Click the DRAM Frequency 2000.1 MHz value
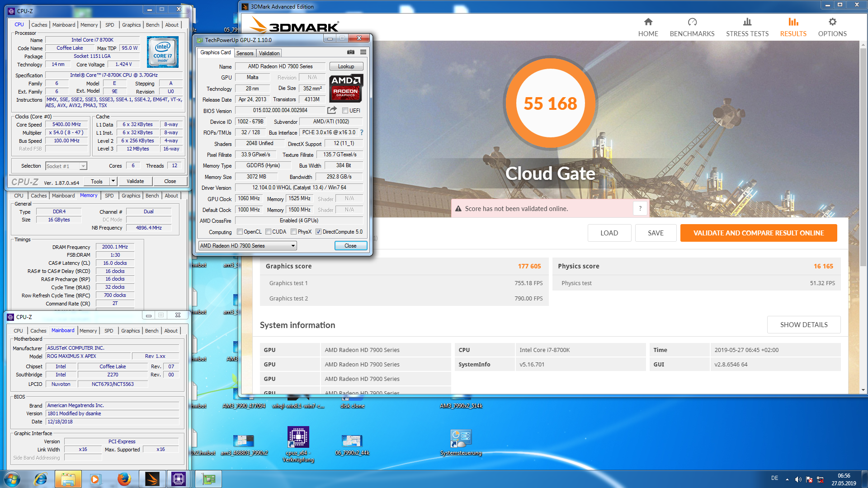Screen dimensions: 868x488 [115, 247]
